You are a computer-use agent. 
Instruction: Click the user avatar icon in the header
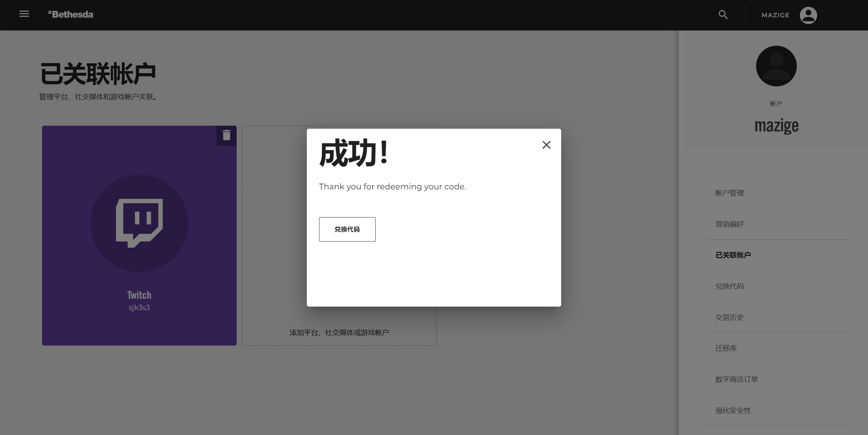click(x=808, y=15)
